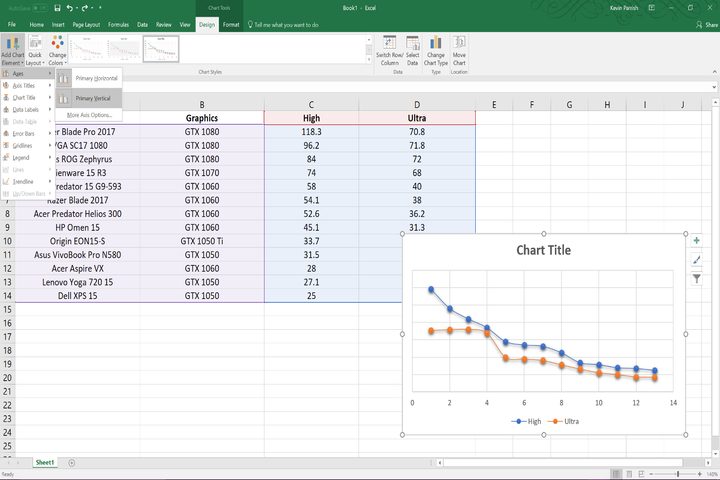This screenshot has width=720, height=480.
Task: Click the zoom out minus button
Action: 651,474
